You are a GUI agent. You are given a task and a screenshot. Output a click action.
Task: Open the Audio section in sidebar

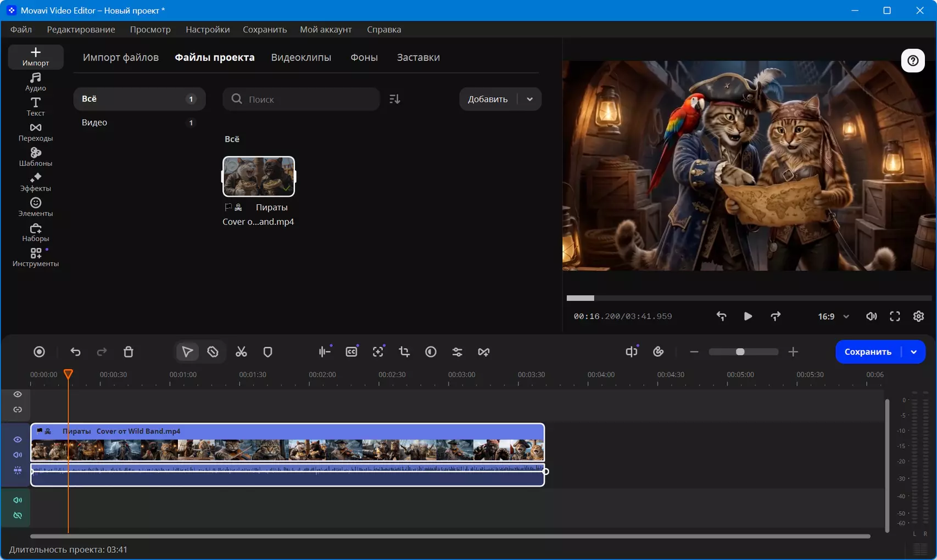point(36,82)
